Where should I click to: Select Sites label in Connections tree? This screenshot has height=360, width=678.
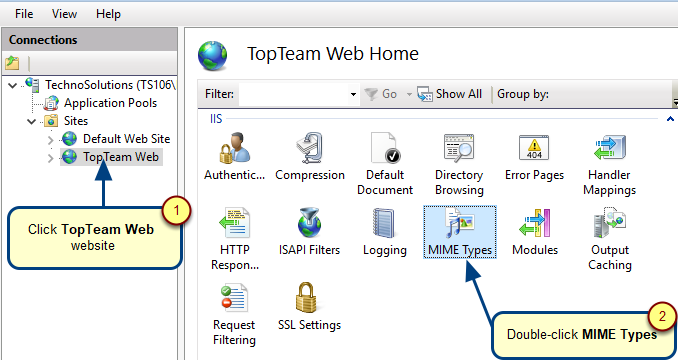pyautogui.click(x=76, y=121)
